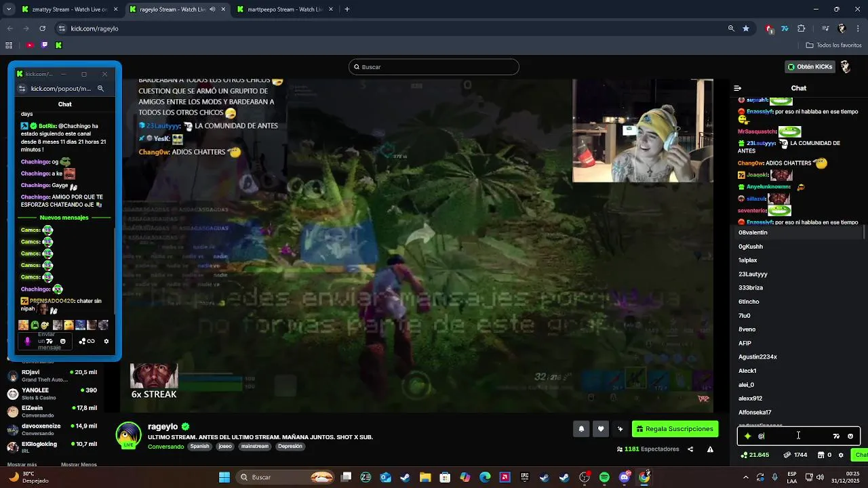The width and height of the screenshot is (868, 488).
Task: Collapse chat with the arrow icon beside Chat
Action: tap(738, 88)
